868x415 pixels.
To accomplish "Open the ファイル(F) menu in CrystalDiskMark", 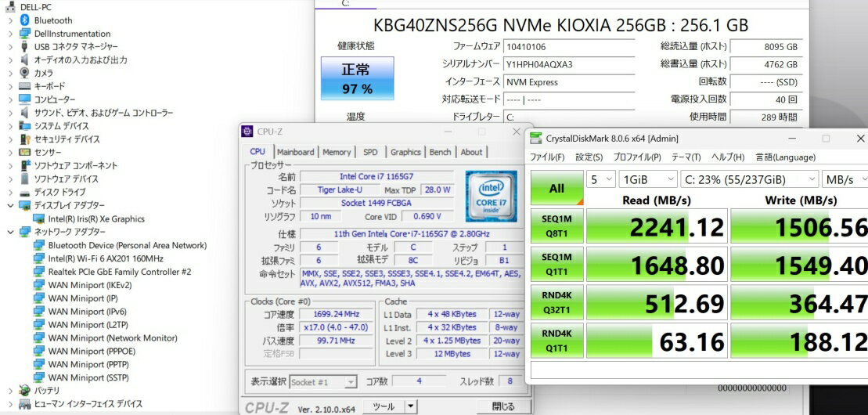I will tap(547, 157).
